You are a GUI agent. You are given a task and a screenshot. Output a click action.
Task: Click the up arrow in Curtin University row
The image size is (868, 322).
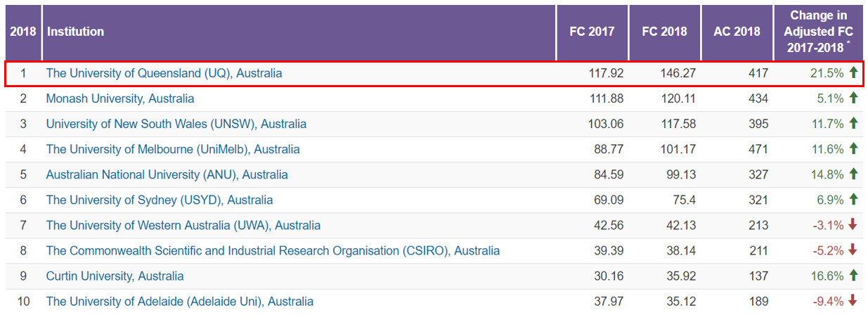point(853,276)
